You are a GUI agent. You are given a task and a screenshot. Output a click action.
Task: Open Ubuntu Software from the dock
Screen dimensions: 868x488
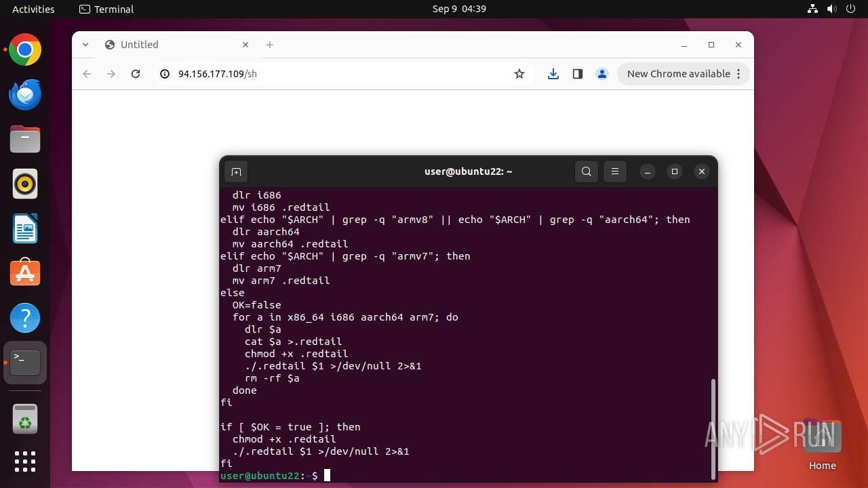[x=25, y=273]
